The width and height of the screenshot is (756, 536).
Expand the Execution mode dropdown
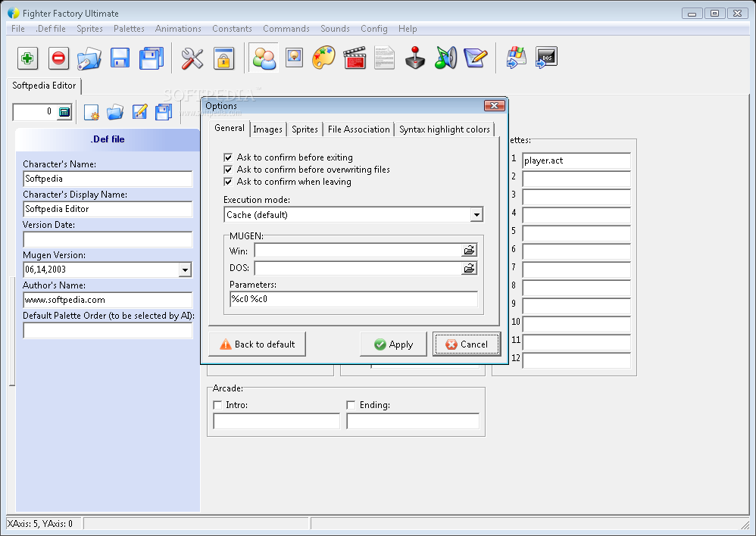point(476,214)
